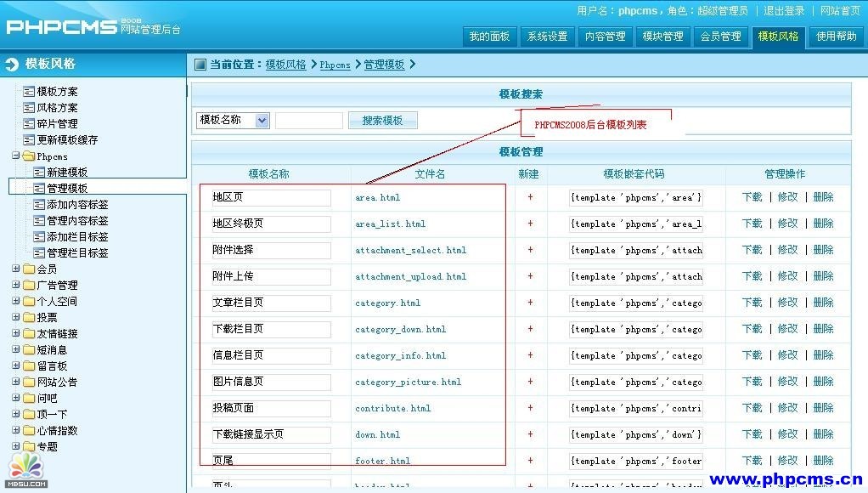Click the red plus icon for area.html
Image resolution: width=868 pixels, height=493 pixels.
click(530, 197)
